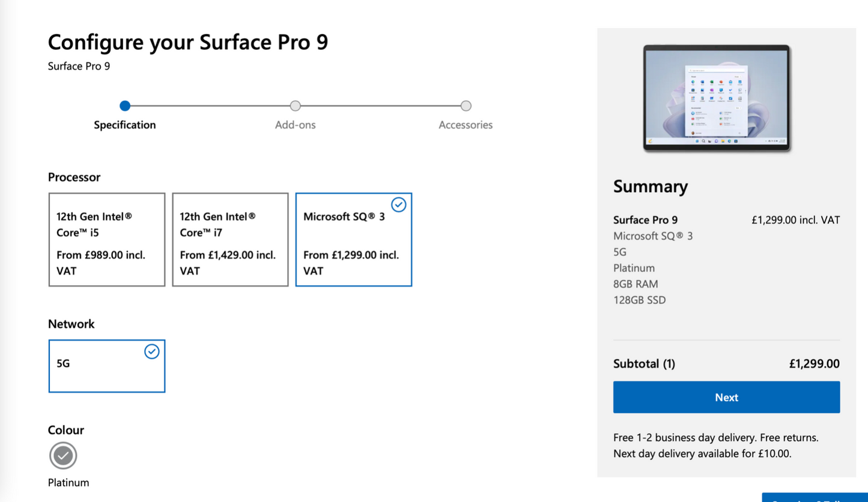Select the 12th Gen Intel Core i7 processor
Viewport: 868px width, 502px height.
click(230, 239)
